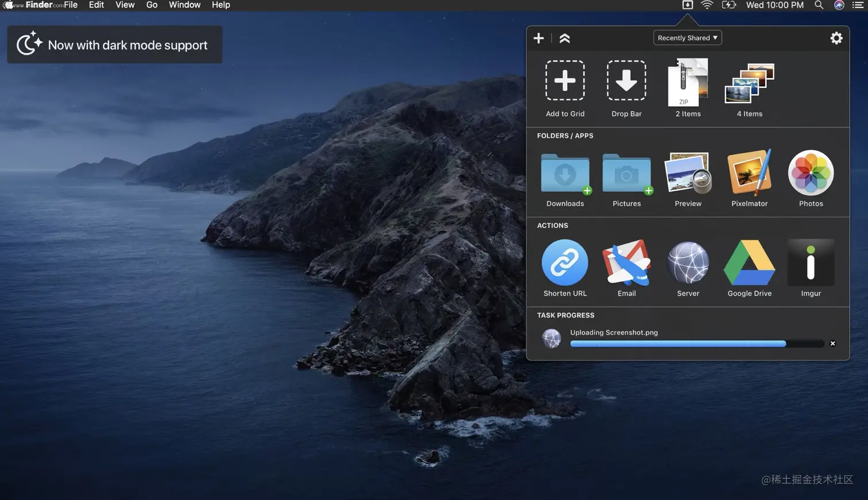Run the Server upload action

coord(688,262)
